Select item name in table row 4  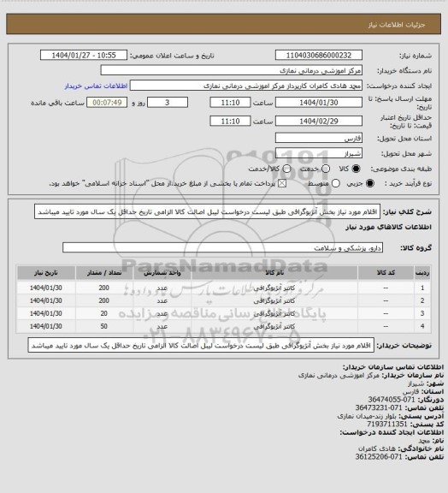[274, 327]
